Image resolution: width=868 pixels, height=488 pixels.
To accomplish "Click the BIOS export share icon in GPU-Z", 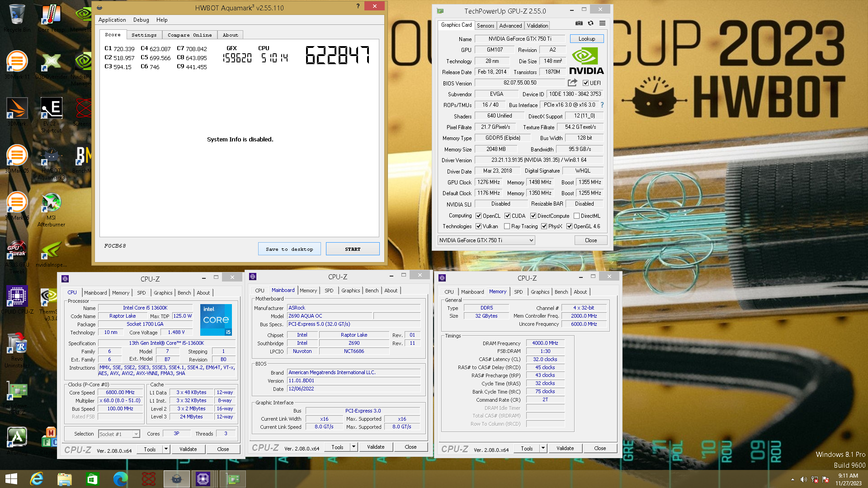I will 572,83.
